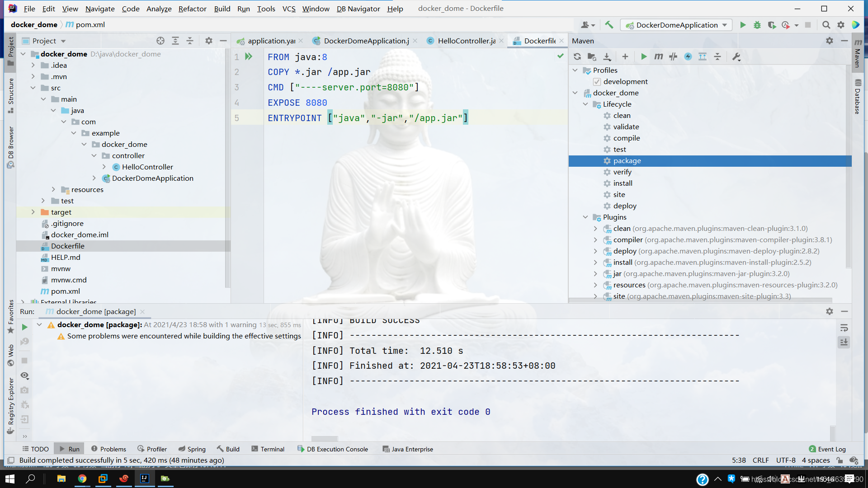The width and height of the screenshot is (868, 488).
Task: Click the Build hammer icon
Action: point(609,25)
